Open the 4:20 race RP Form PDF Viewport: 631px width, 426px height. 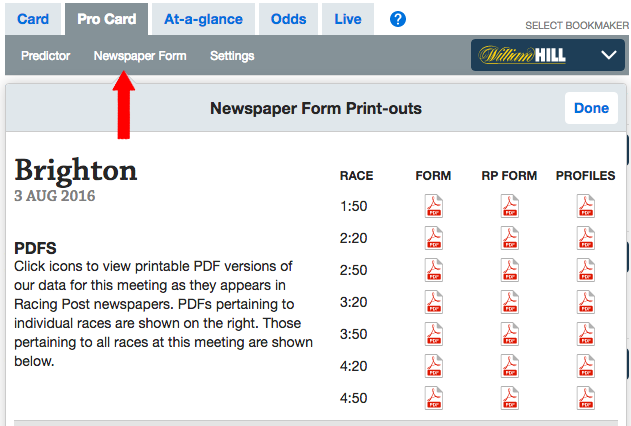click(509, 366)
